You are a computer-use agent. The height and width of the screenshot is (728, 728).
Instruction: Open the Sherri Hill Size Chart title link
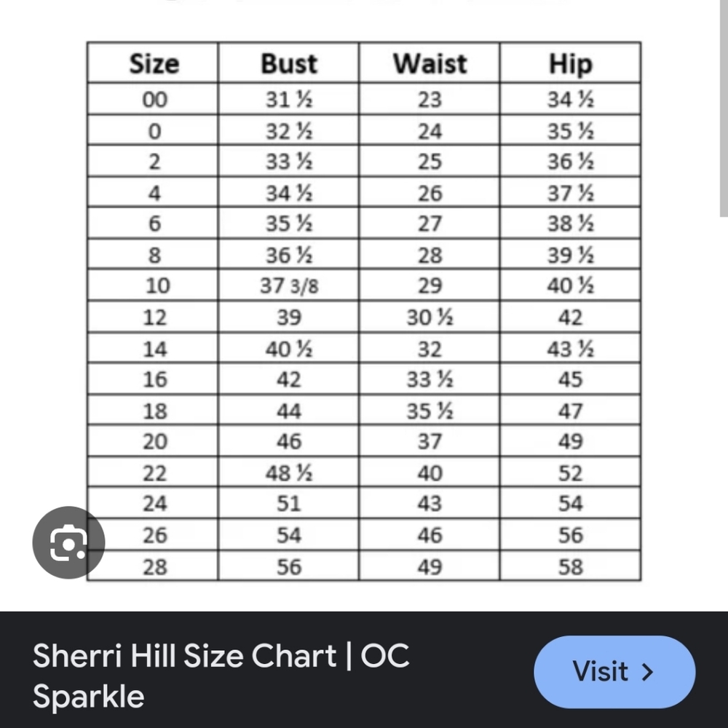pyautogui.click(x=221, y=676)
